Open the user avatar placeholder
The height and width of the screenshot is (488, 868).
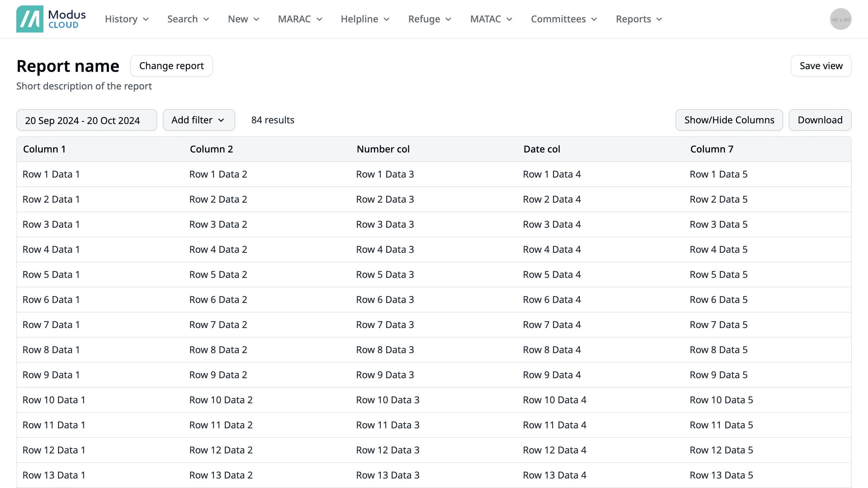[x=840, y=19]
